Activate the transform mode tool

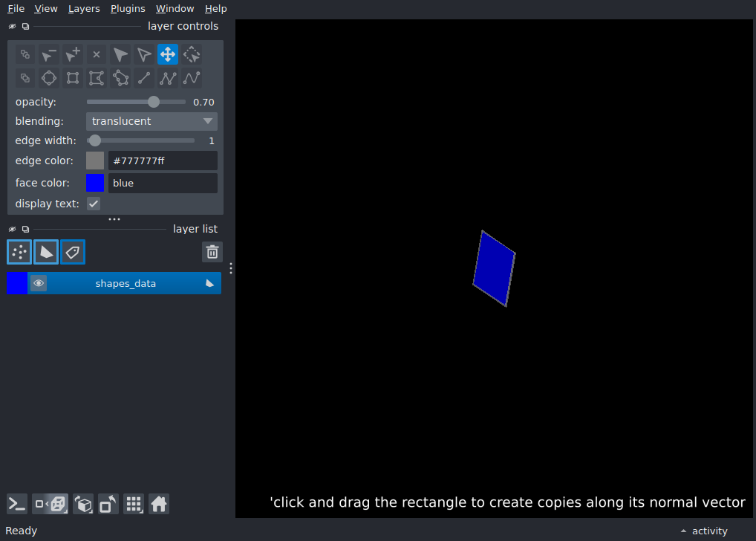(192, 54)
